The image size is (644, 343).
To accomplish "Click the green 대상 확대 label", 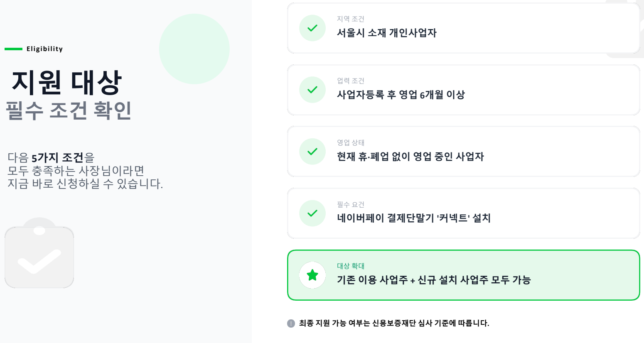I will 350,266.
